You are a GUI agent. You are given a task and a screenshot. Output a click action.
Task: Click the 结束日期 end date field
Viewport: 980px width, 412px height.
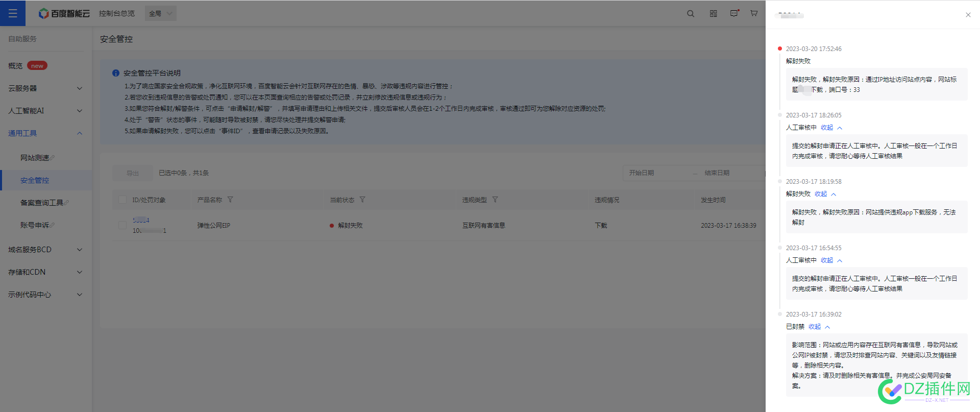(717, 173)
